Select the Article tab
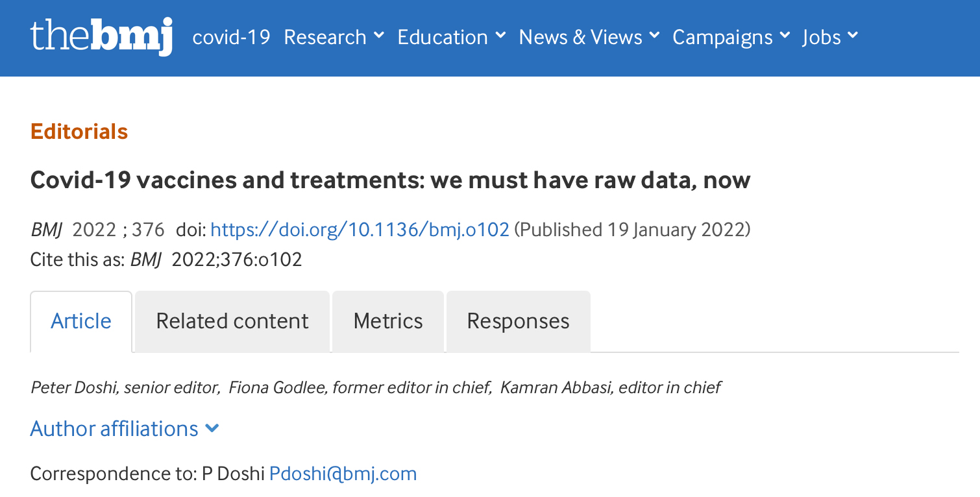Screen dimensions: 980x497 81,321
